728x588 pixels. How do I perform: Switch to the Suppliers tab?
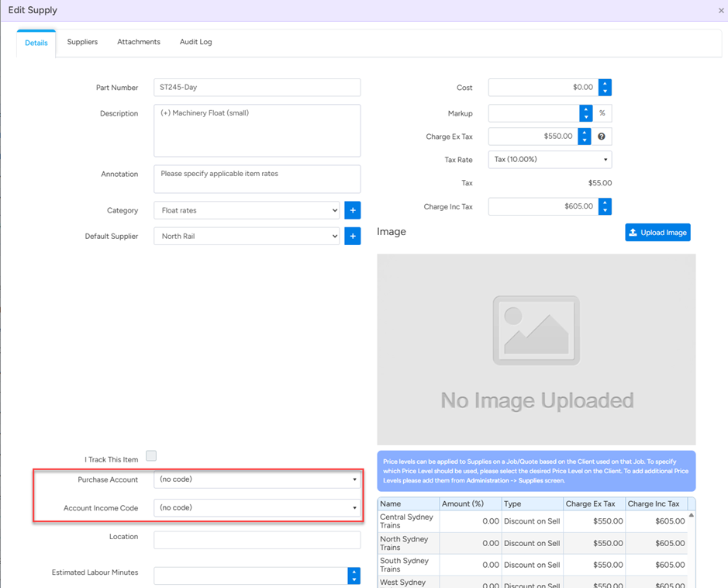click(x=82, y=42)
